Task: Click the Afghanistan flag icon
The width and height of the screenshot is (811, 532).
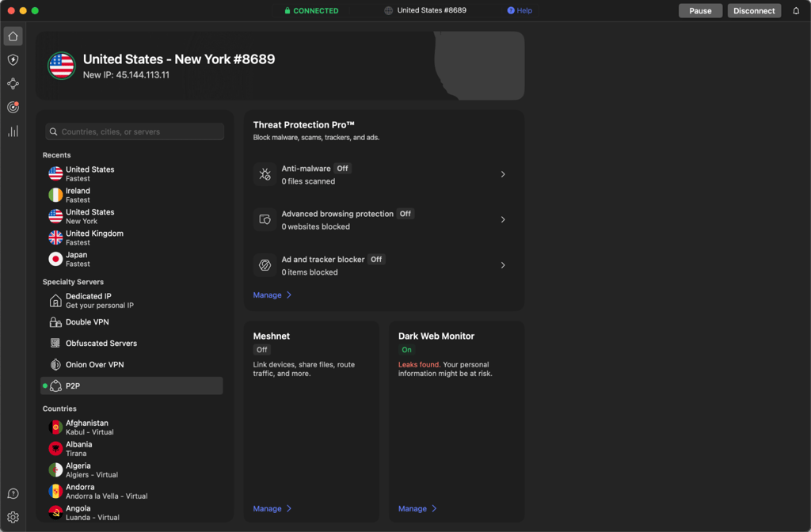Action: click(x=55, y=427)
